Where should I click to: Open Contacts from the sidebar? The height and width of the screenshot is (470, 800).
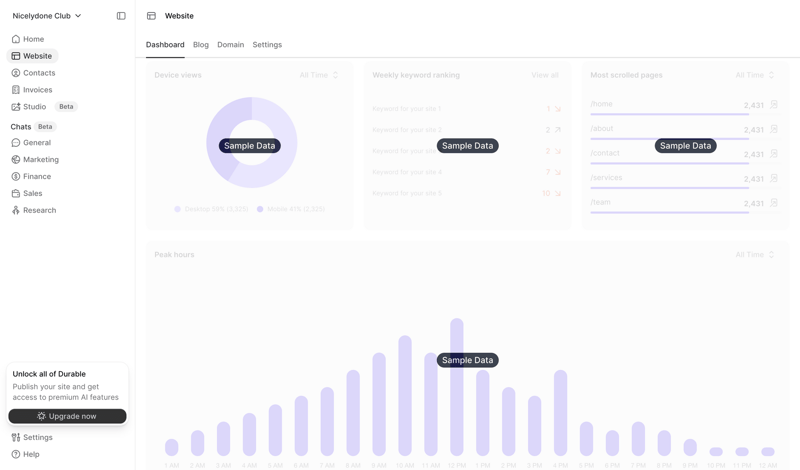pos(38,73)
